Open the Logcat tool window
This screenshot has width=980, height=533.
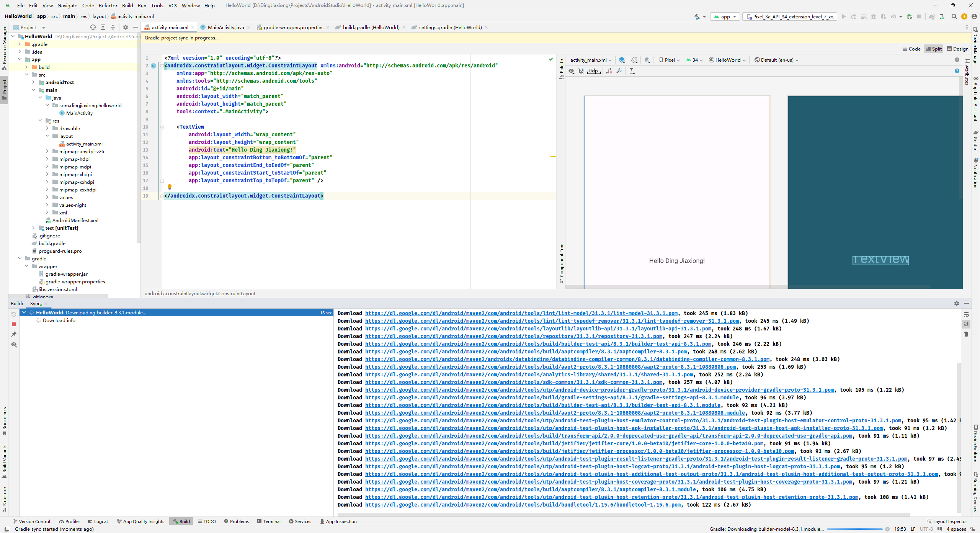click(x=98, y=521)
